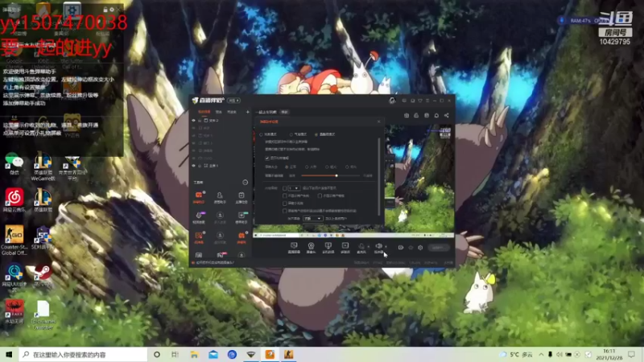Image resolution: width=644 pixels, height=362 pixels.
Task: Select the Epic Games Launcher desktop icon
Action: coord(43,315)
